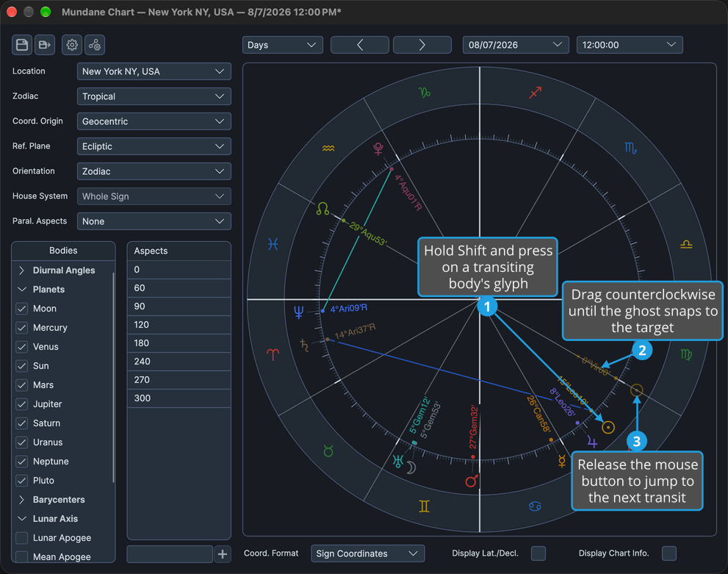Click the plus button to add aspect
This screenshot has width=728, height=574.
click(223, 554)
